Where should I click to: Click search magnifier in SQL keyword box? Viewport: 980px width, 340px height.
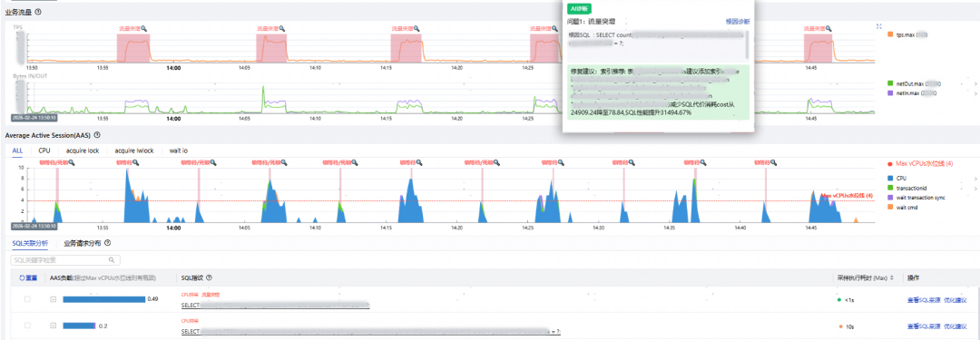[112, 259]
